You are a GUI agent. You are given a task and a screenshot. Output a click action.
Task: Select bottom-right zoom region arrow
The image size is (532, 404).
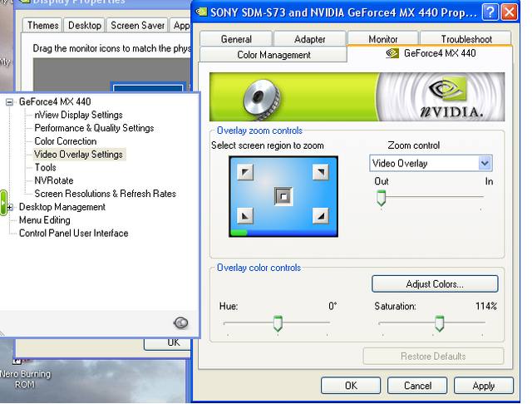321,216
